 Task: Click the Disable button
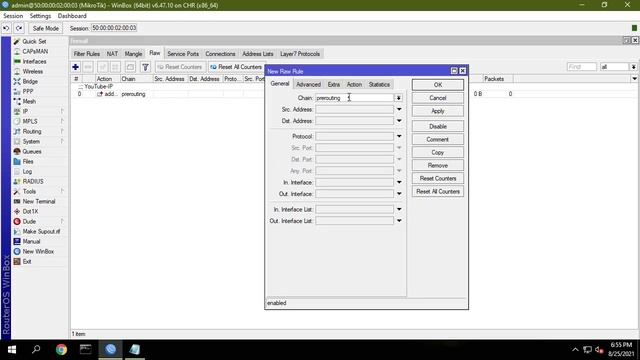coord(438,127)
